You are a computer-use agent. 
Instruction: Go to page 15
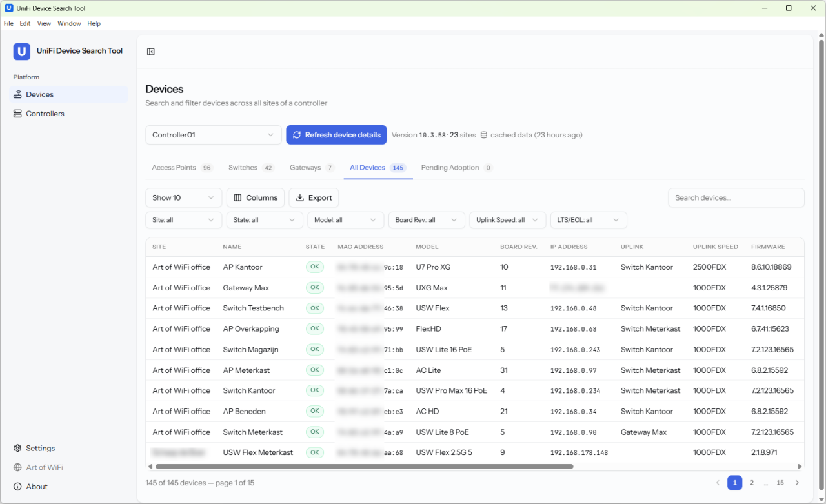[x=780, y=483]
